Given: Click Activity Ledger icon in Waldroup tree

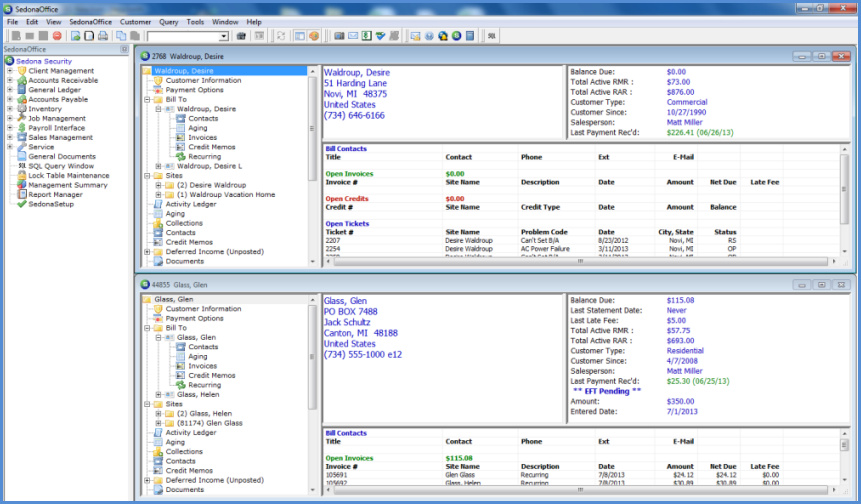Looking at the screenshot, I should pyautogui.click(x=158, y=204).
